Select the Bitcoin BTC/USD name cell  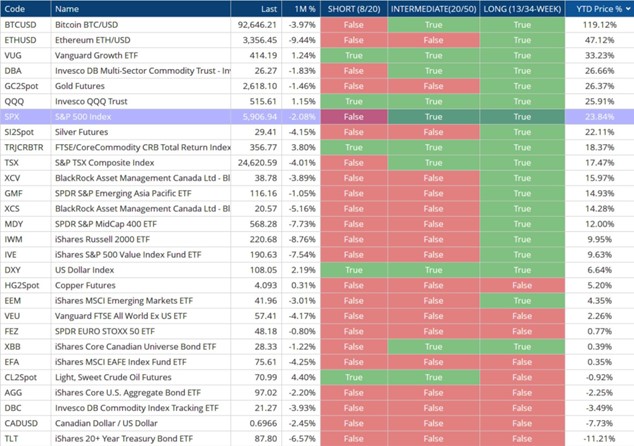pos(141,25)
